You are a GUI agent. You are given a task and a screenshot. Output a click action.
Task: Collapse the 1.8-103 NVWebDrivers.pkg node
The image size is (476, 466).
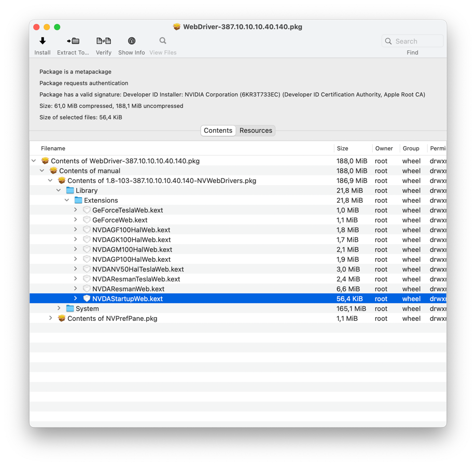click(50, 180)
